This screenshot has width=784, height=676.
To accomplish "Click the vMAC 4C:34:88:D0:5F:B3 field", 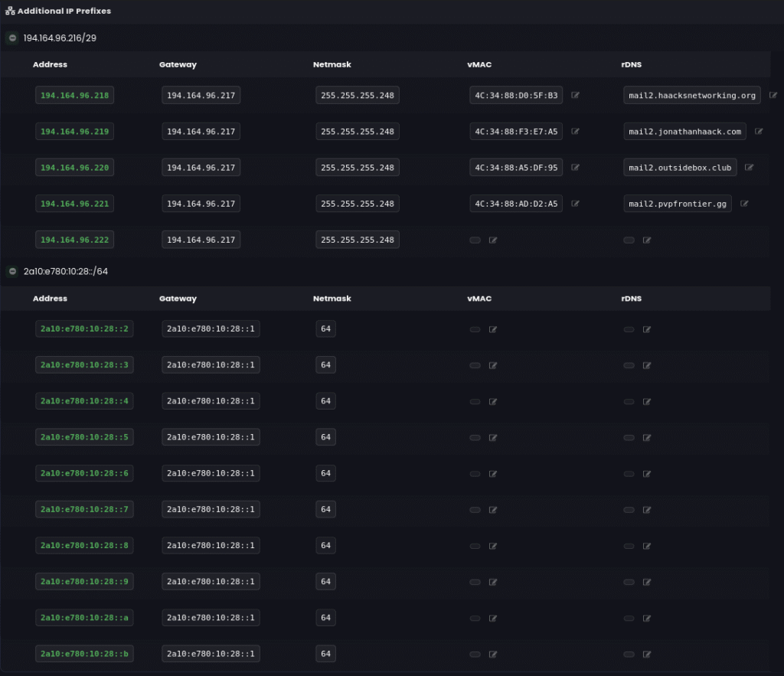I will [x=516, y=96].
